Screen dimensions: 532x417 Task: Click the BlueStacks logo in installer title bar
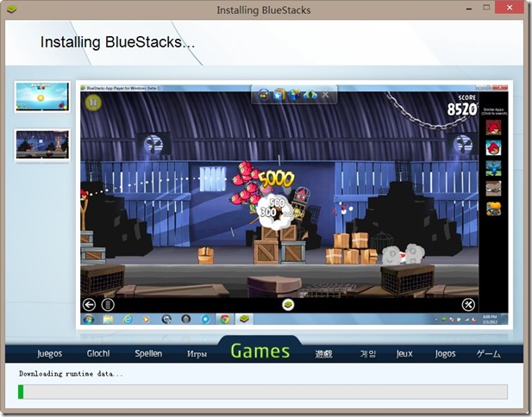point(12,9)
